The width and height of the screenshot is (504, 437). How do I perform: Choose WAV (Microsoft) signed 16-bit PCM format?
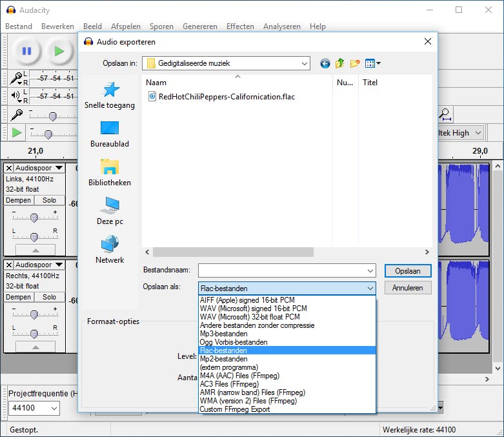(287, 309)
